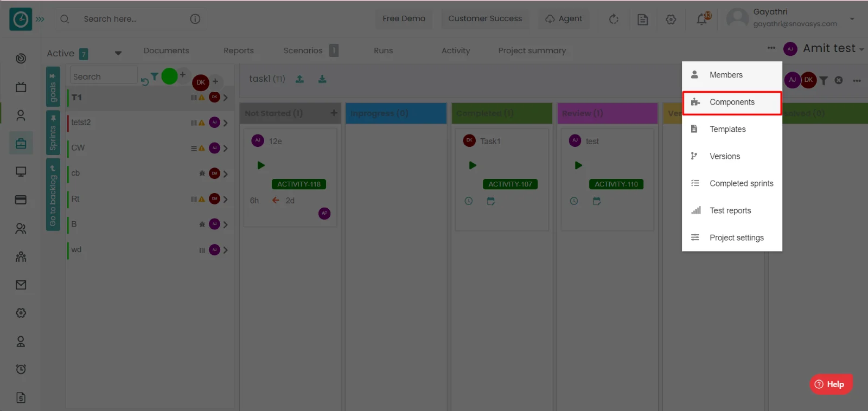Switch to the Project summary tab

[532, 50]
